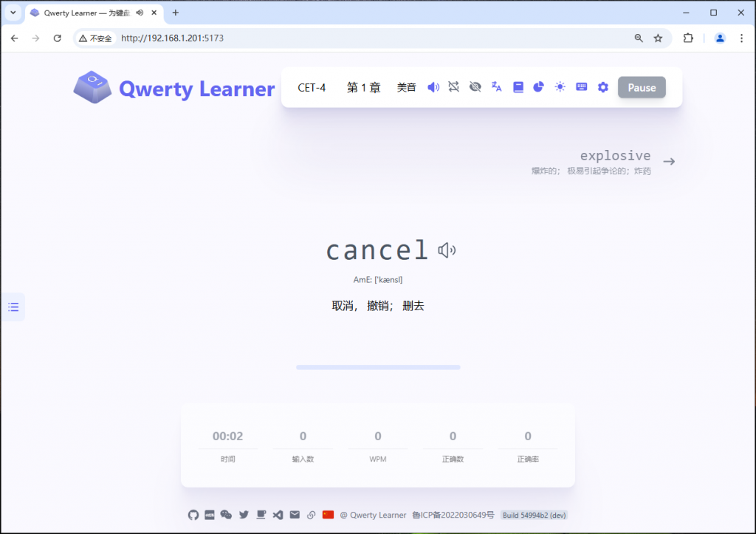Open the data statistics chart

point(538,86)
